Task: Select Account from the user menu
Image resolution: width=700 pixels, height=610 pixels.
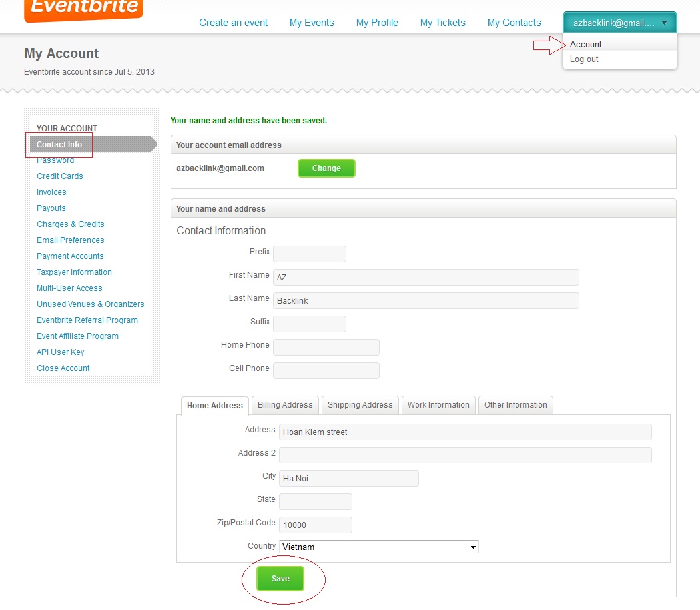Action: click(619, 44)
